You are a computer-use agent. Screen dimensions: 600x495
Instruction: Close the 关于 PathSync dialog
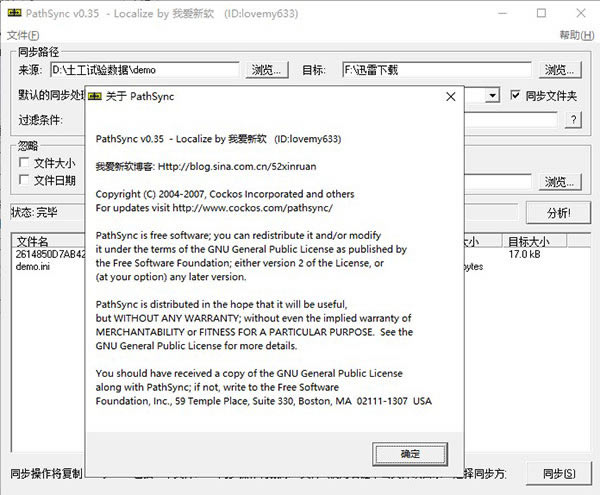[451, 96]
